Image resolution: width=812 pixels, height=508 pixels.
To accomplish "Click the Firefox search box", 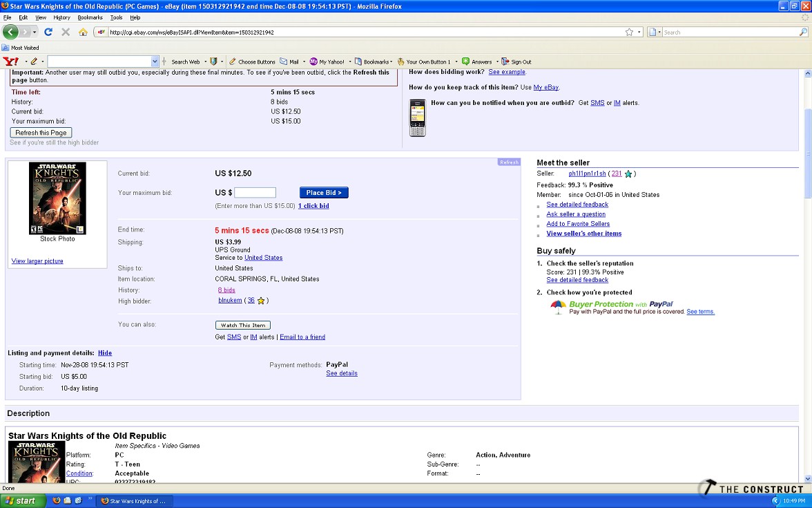I will pyautogui.click(x=731, y=32).
